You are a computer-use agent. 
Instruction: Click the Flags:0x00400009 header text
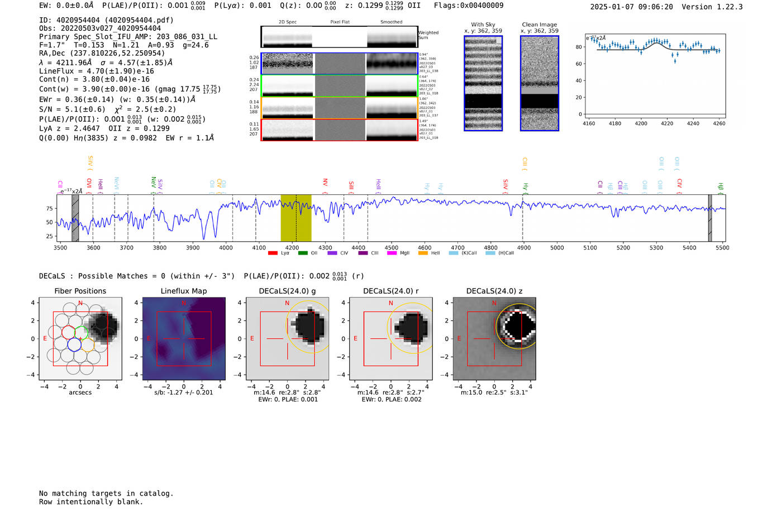pos(469,6)
